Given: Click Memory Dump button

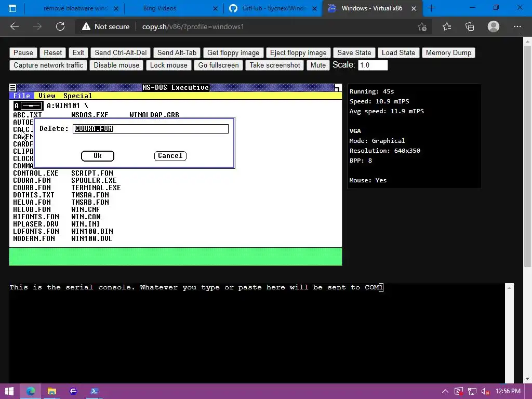Looking at the screenshot, I should click(x=448, y=52).
